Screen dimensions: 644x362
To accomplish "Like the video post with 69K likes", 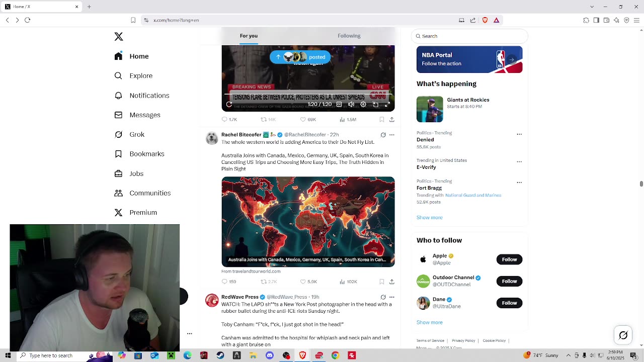I will click(x=308, y=120).
